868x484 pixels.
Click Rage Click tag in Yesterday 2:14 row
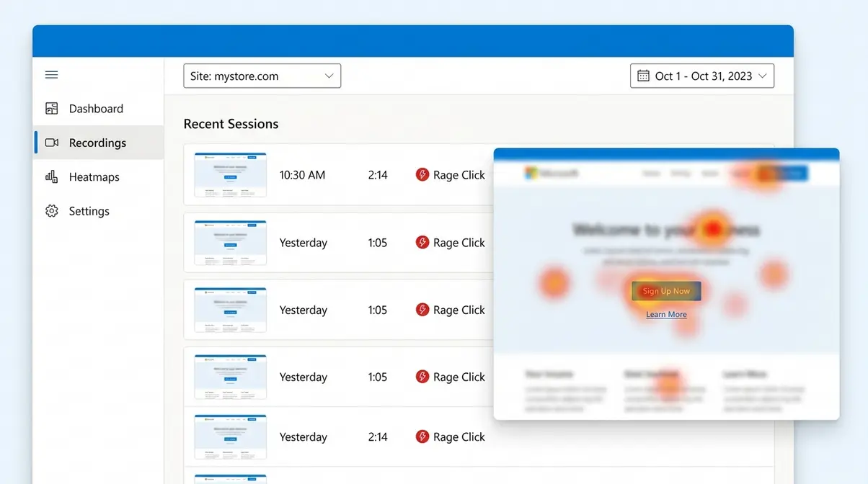pyautogui.click(x=451, y=436)
